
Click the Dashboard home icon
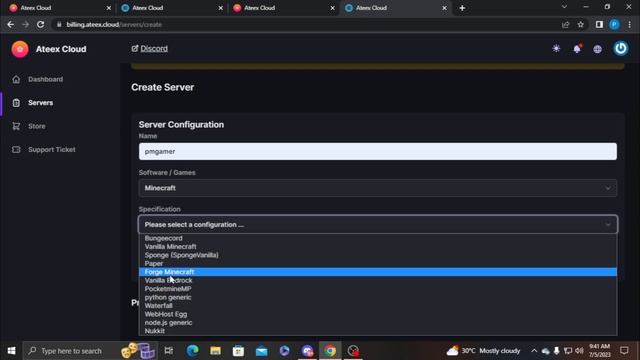16,79
